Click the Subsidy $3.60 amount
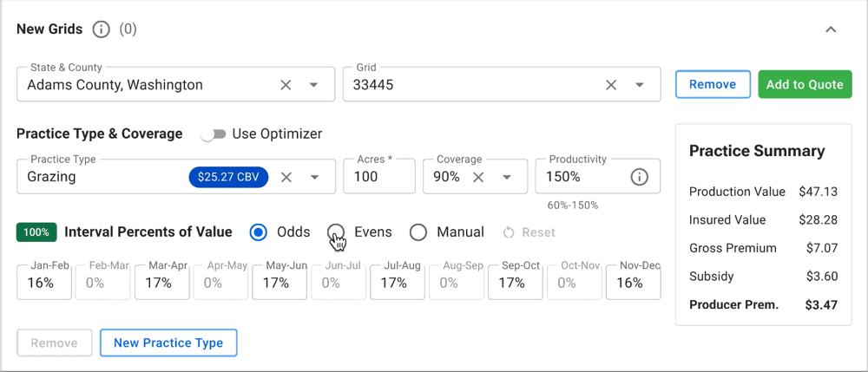The width and height of the screenshot is (868, 372). point(821,277)
